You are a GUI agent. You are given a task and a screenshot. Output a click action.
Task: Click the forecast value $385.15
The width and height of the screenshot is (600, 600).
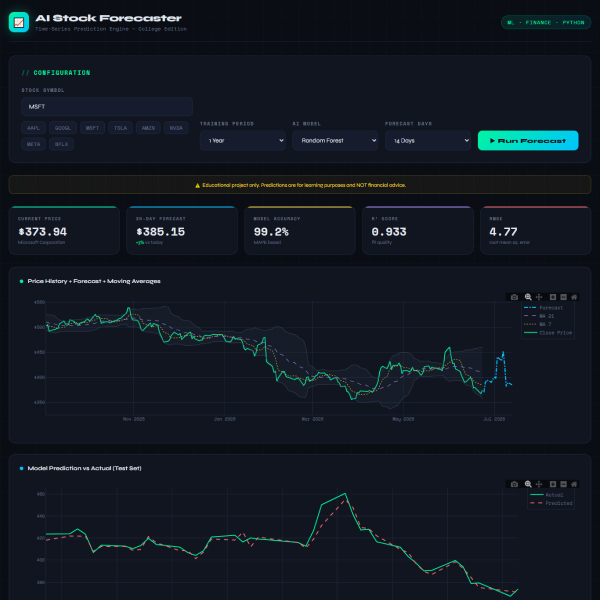pos(161,232)
